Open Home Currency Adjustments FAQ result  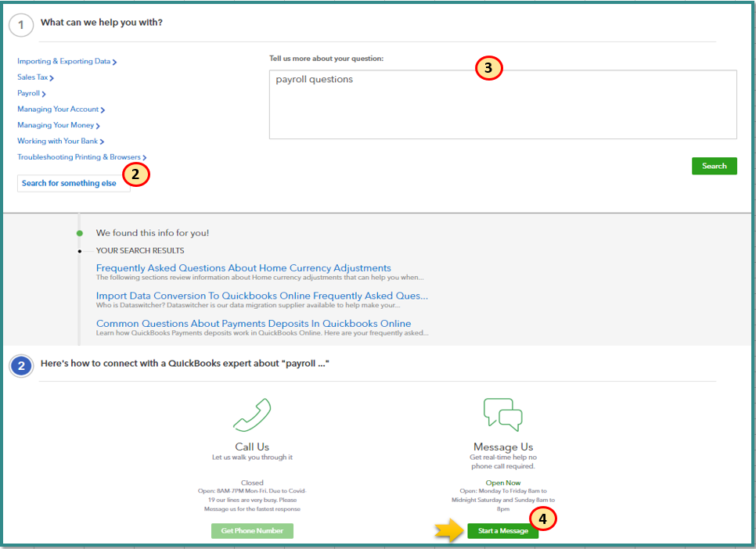coord(243,268)
